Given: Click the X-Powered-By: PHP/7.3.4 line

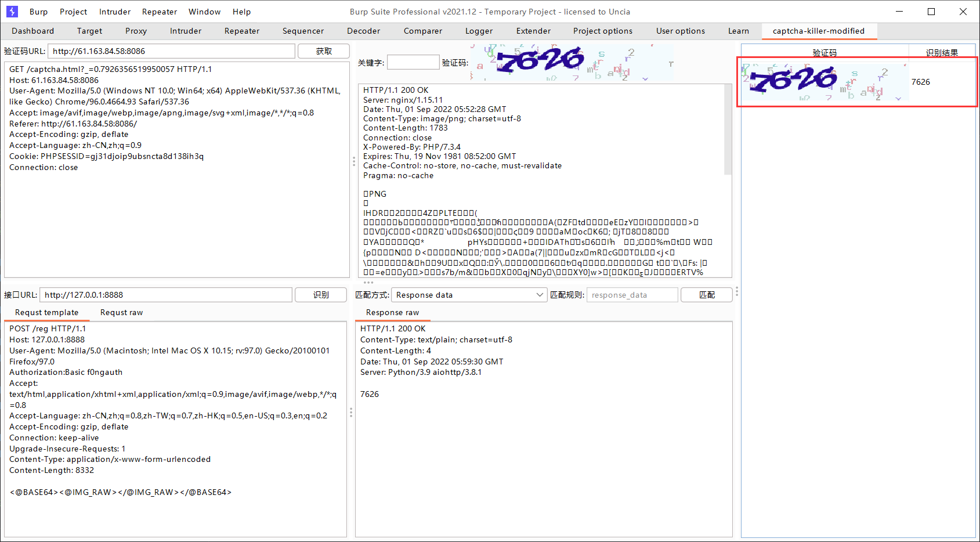Looking at the screenshot, I should (x=412, y=147).
